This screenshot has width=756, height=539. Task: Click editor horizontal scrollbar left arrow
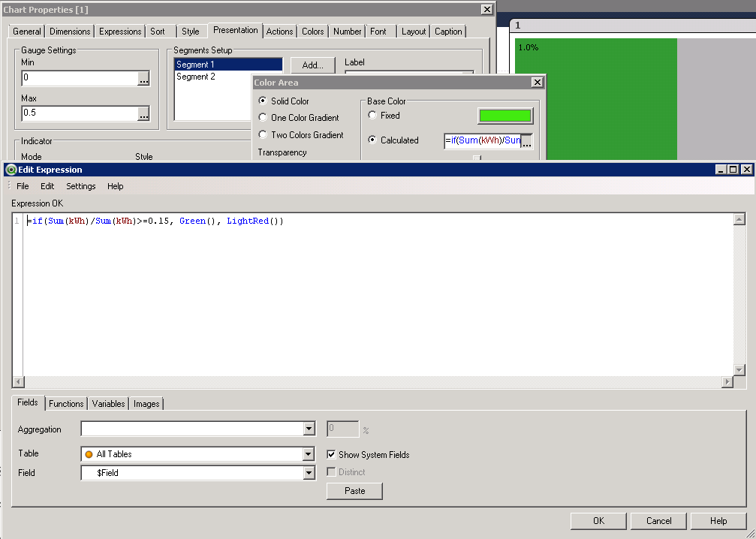click(18, 382)
